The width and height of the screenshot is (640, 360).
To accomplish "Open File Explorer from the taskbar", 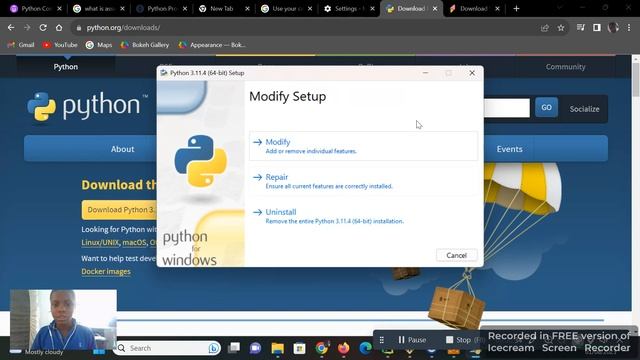I will click(278, 348).
